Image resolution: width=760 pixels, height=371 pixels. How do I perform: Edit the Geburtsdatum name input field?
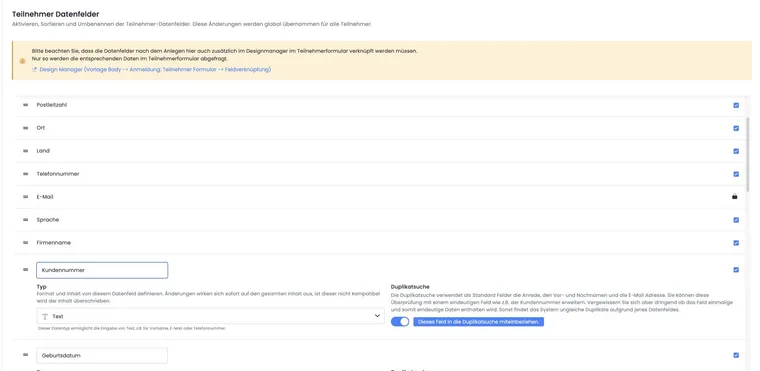click(102, 355)
